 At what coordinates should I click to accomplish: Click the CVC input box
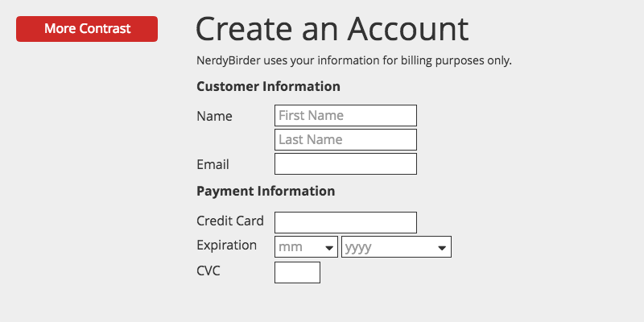(x=297, y=273)
